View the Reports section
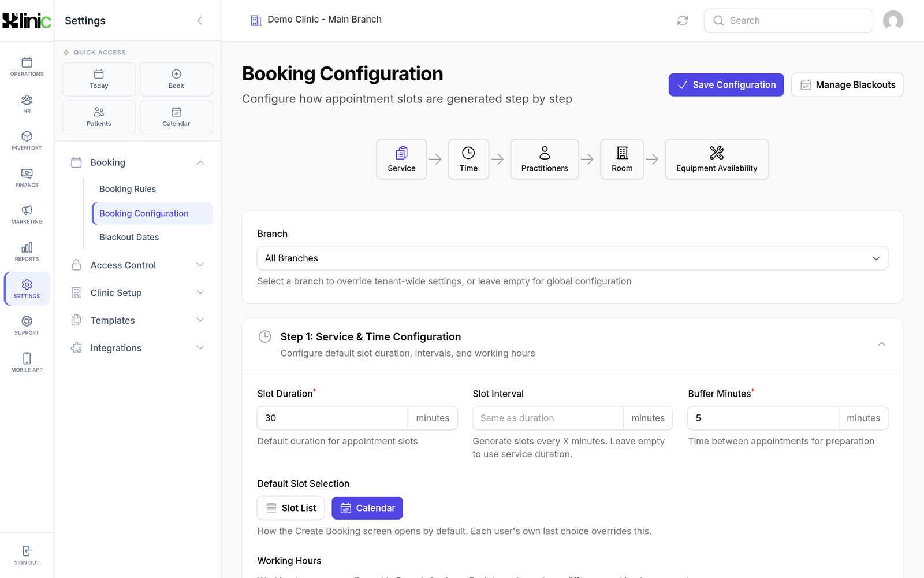 click(x=27, y=252)
